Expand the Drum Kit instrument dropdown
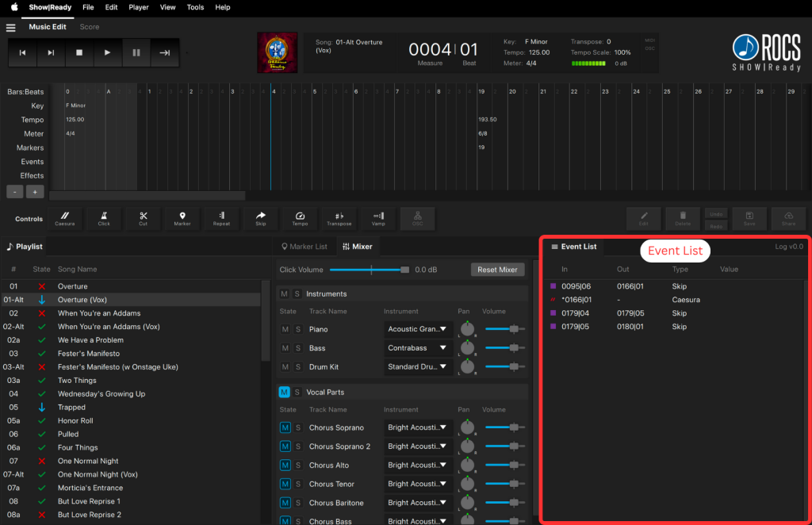 [418, 367]
